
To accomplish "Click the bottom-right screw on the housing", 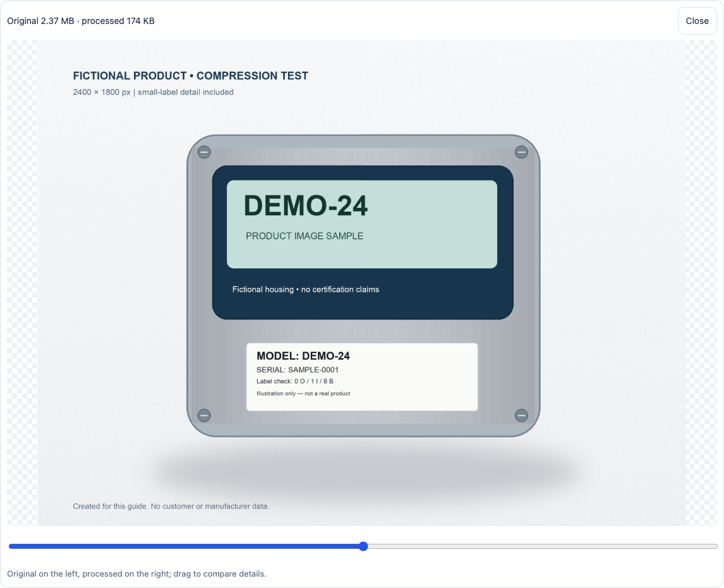I will coord(521,416).
